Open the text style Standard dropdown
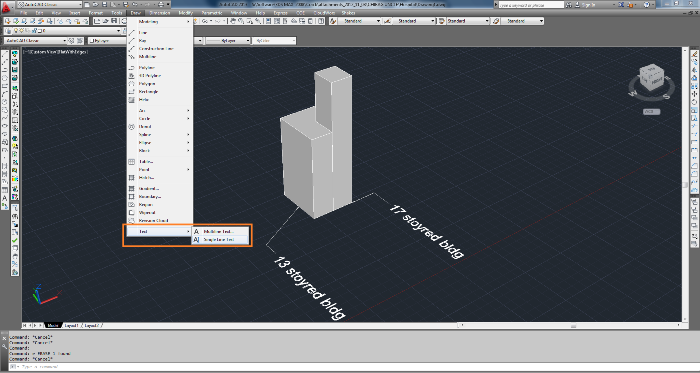700x373 pixels. pyautogui.click(x=359, y=21)
